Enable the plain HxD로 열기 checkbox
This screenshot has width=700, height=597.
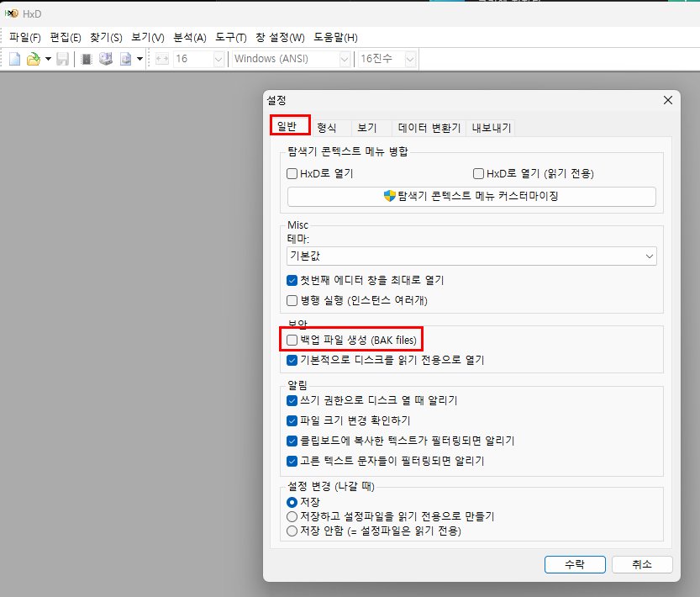point(292,173)
